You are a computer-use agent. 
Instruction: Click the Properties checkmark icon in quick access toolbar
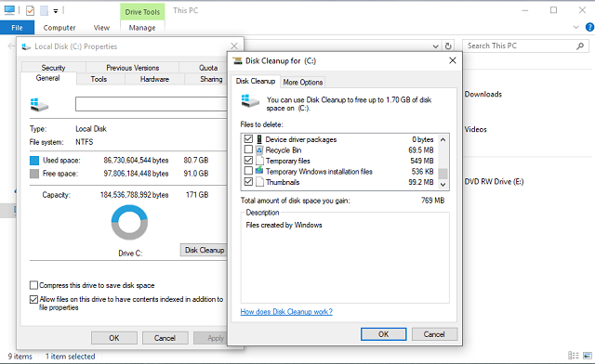[x=30, y=10]
